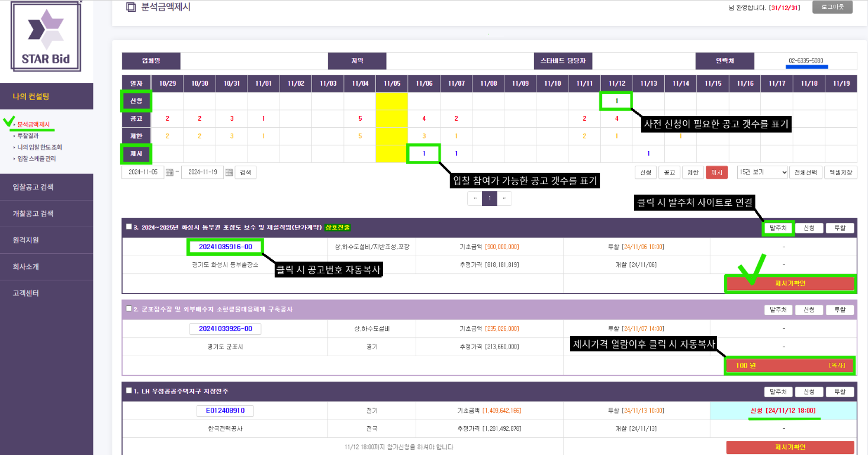Click the 엑셀저장 button

[x=840, y=172]
